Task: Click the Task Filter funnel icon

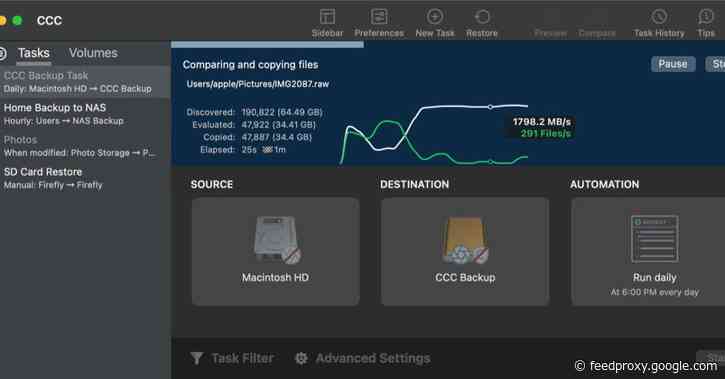Action: click(x=197, y=358)
